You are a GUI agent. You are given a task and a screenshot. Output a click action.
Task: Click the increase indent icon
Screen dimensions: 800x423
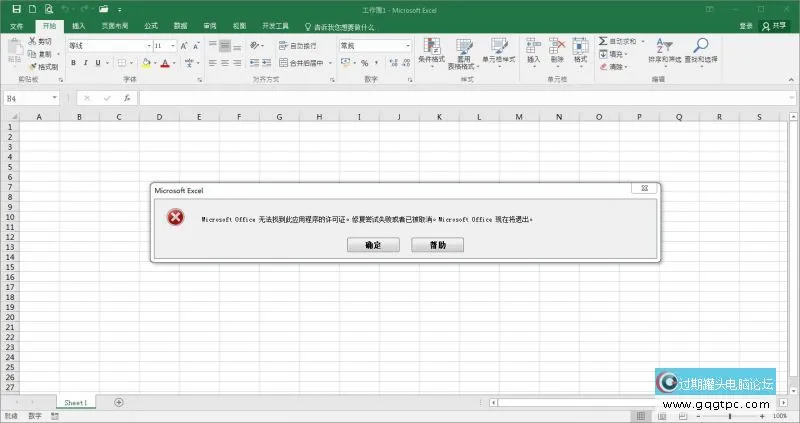(266, 63)
